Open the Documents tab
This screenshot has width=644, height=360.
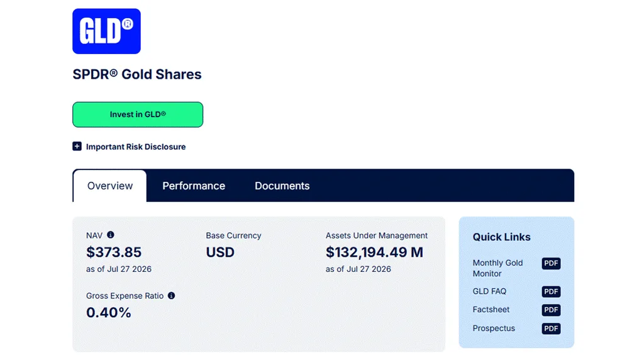coord(282,186)
